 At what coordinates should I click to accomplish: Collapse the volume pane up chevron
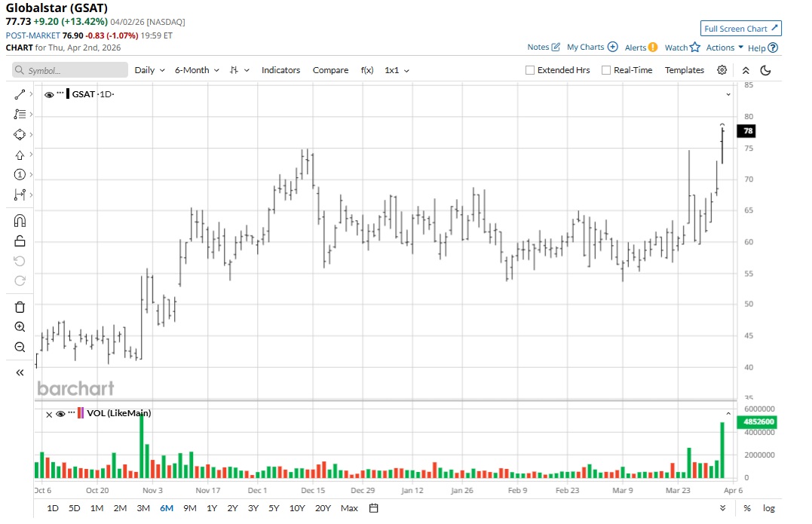pyautogui.click(x=728, y=414)
